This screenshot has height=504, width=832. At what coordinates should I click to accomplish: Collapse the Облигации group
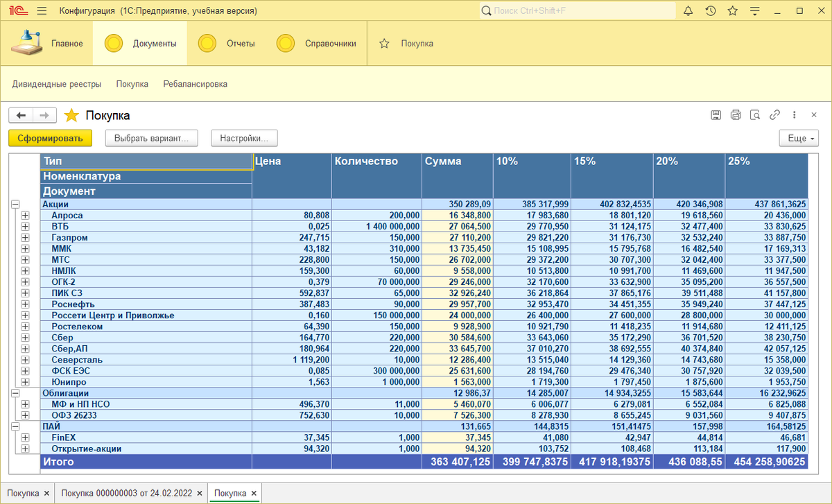pyautogui.click(x=15, y=393)
